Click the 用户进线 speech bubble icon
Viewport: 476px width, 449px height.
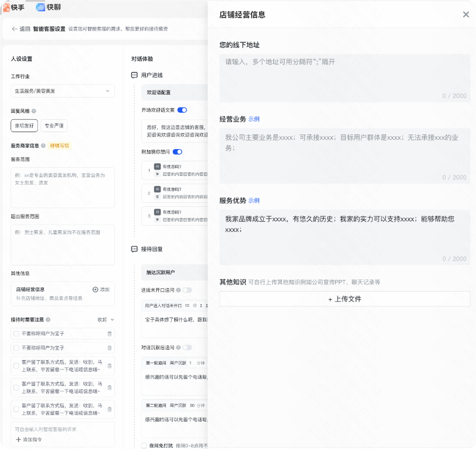pos(134,75)
